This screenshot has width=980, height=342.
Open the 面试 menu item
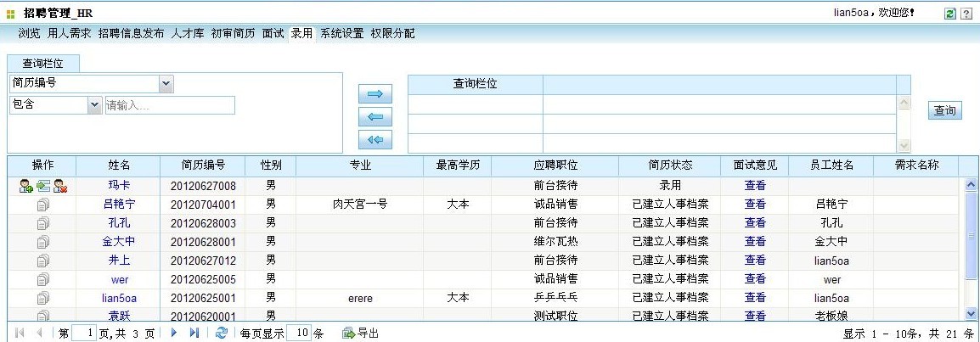click(273, 34)
